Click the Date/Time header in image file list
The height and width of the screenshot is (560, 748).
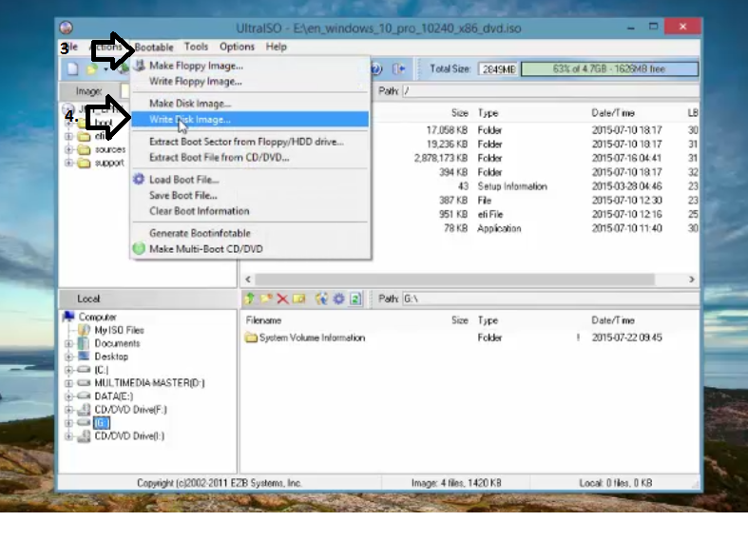click(613, 113)
